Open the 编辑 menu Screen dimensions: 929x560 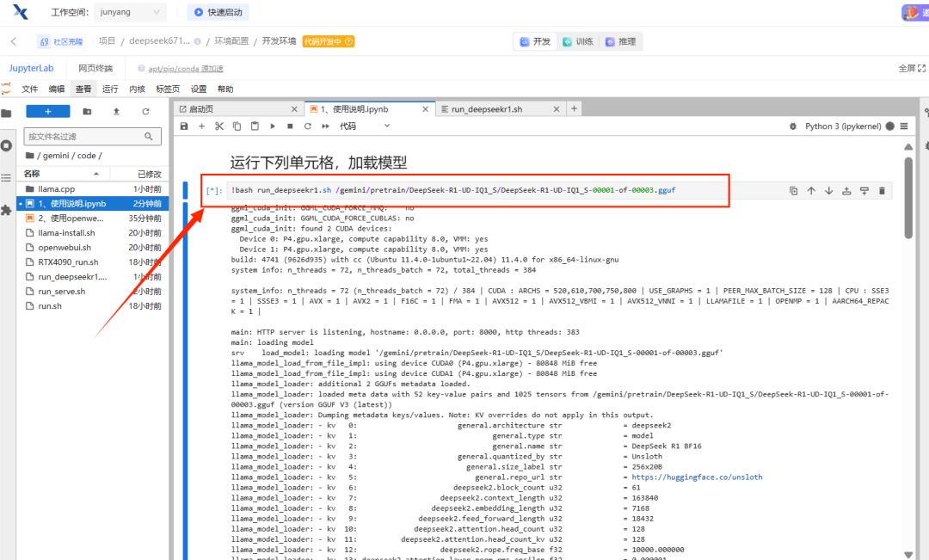click(57, 89)
